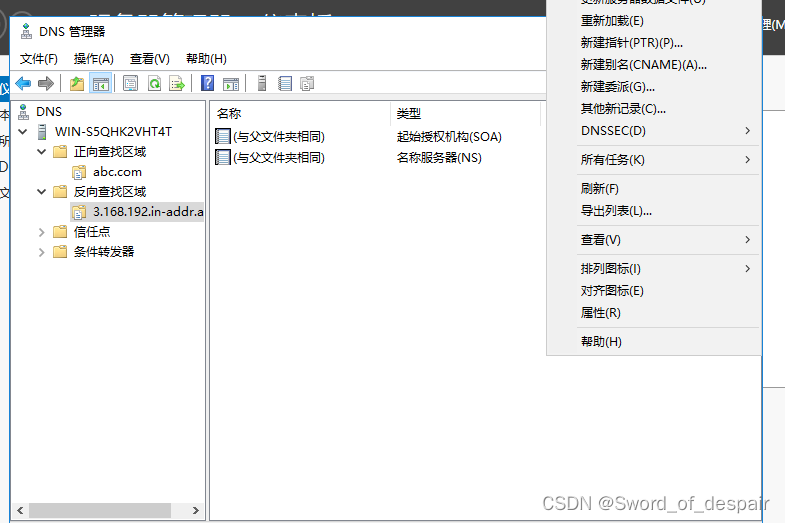Toggle the show/hide console tree icon
Image resolution: width=785 pixels, height=523 pixels.
tap(101, 84)
